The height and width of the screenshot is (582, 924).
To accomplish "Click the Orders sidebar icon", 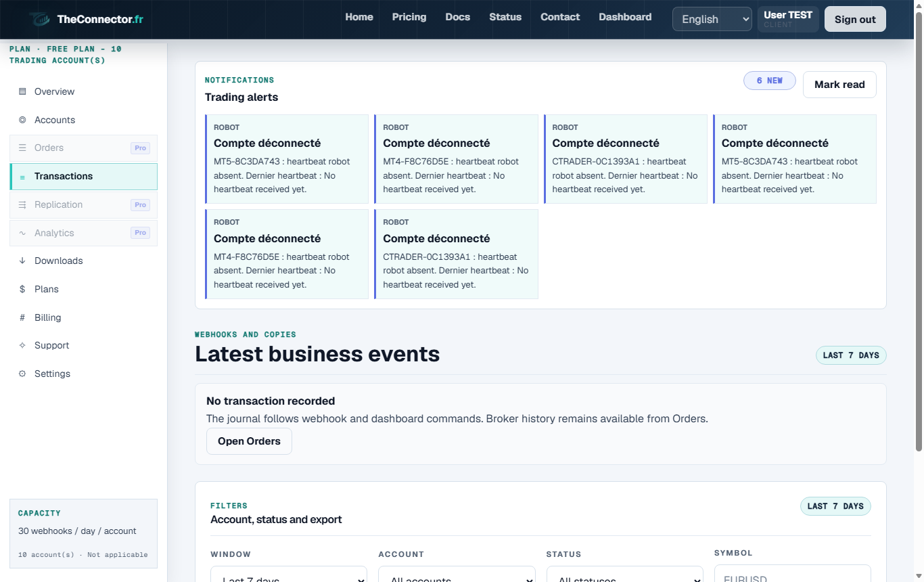I will click(22, 148).
